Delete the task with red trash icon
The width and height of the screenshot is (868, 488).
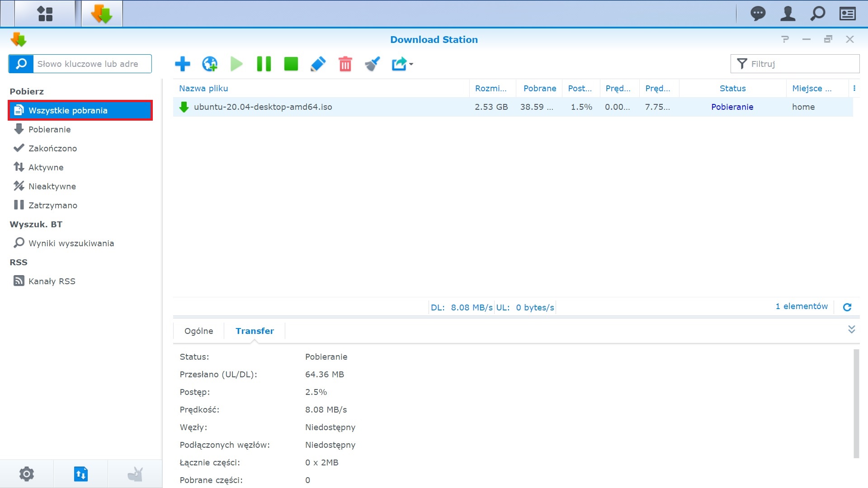click(345, 64)
